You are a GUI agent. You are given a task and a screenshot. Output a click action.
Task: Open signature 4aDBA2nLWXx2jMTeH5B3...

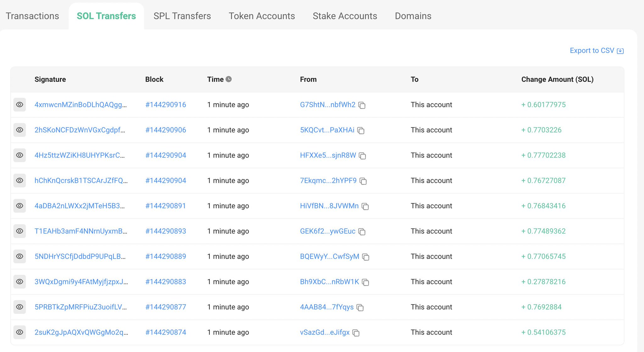coord(80,206)
